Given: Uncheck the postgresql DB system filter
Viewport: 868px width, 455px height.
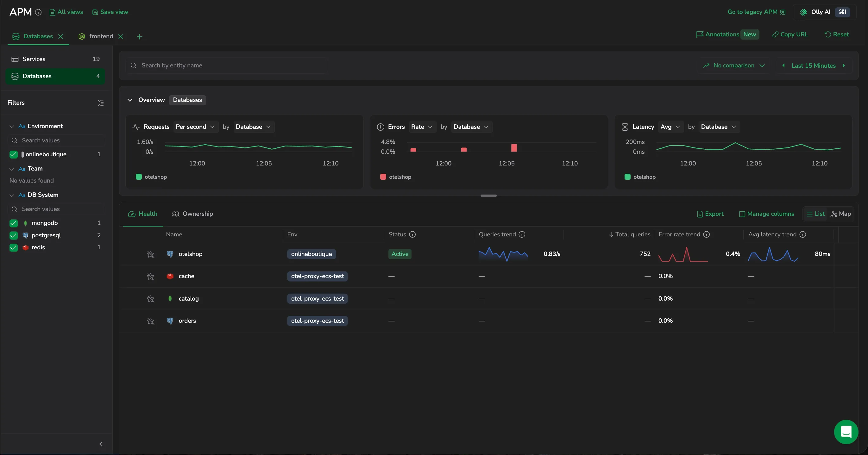Looking at the screenshot, I should [14, 235].
